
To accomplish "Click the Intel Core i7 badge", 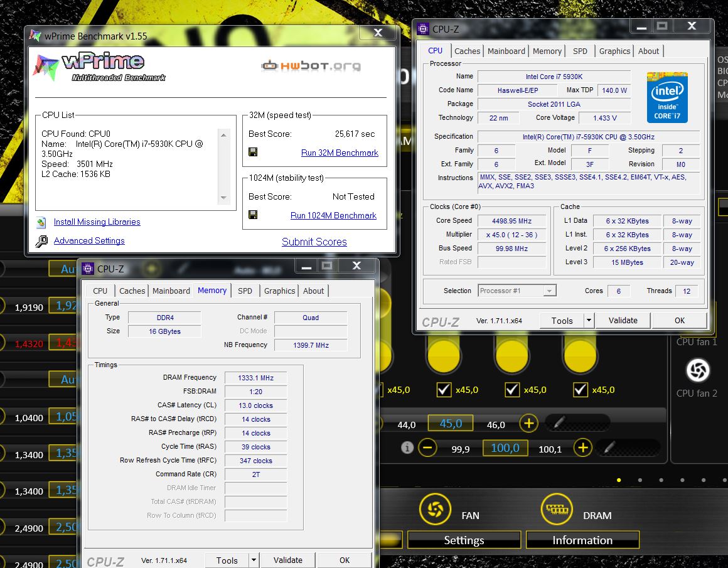I will pyautogui.click(x=667, y=97).
